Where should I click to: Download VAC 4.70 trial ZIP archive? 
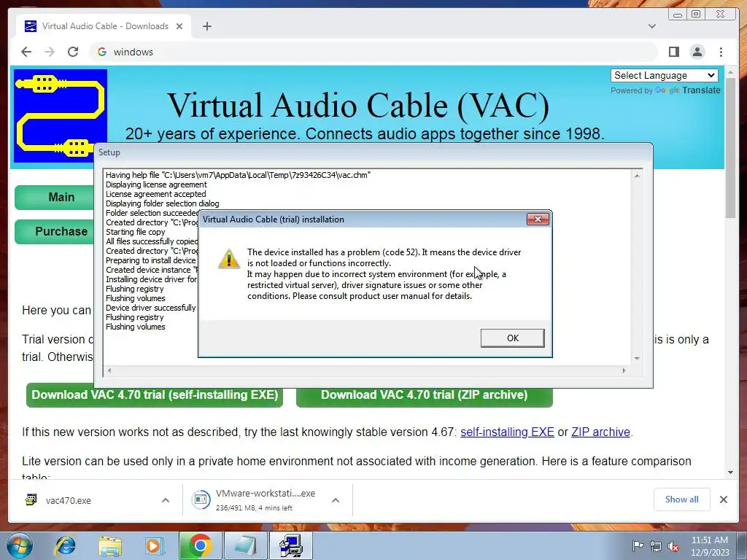tap(424, 394)
